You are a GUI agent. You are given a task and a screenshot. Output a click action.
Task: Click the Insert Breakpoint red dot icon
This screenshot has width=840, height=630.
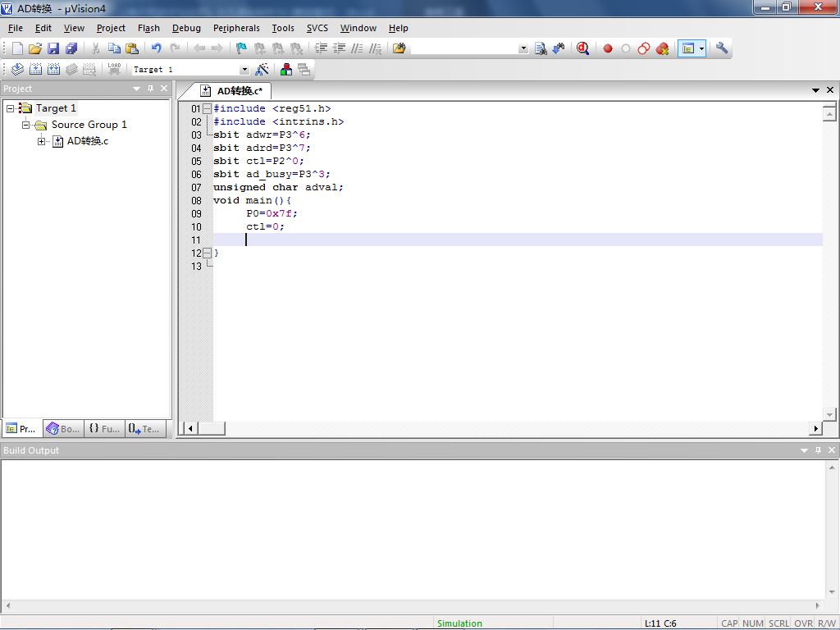[608, 48]
